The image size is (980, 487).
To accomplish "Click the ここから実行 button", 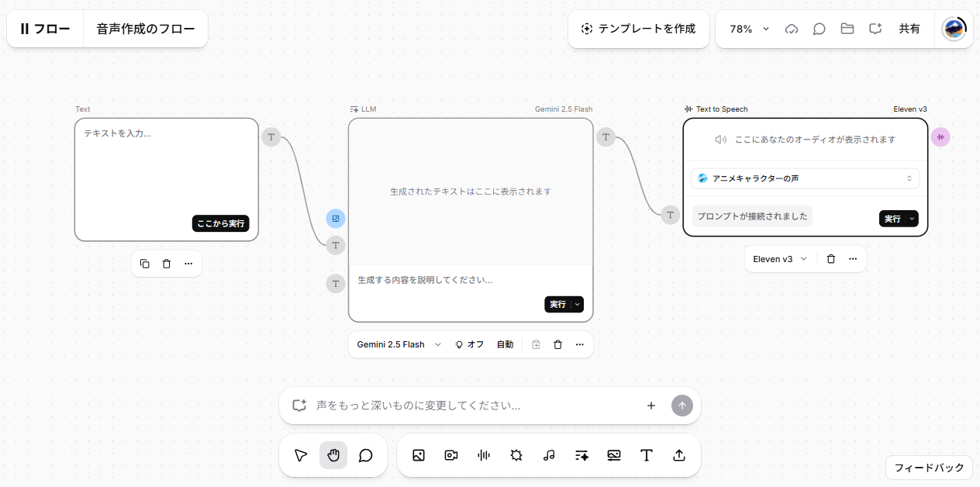I will 221,223.
